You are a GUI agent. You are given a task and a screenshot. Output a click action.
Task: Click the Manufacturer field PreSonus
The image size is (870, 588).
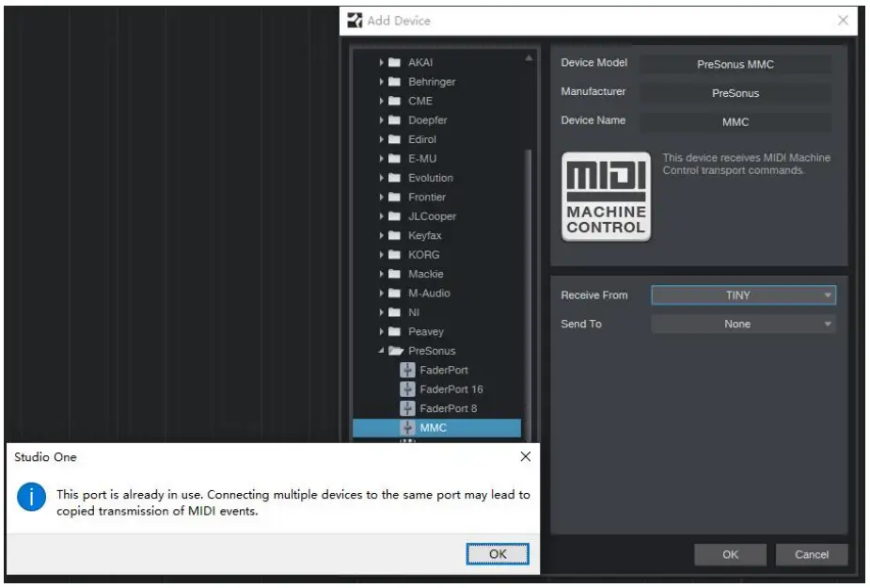(x=736, y=93)
